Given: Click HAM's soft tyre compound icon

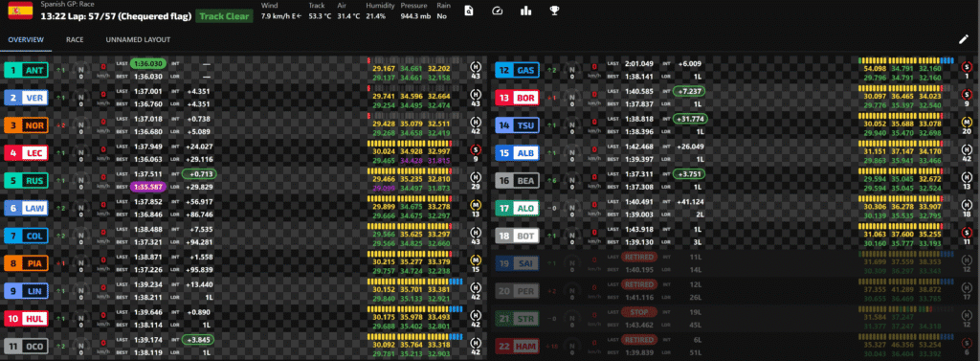Looking at the screenshot, I should point(967,343).
